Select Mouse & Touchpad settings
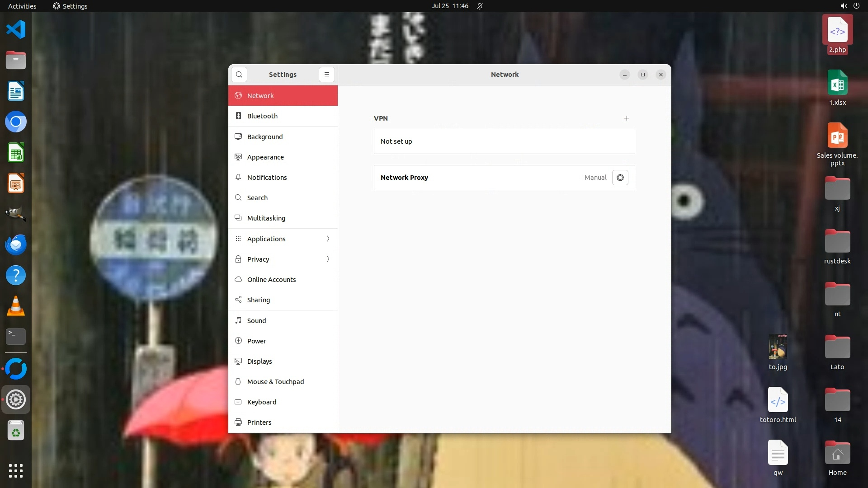Image resolution: width=868 pixels, height=488 pixels. pyautogui.click(x=275, y=382)
